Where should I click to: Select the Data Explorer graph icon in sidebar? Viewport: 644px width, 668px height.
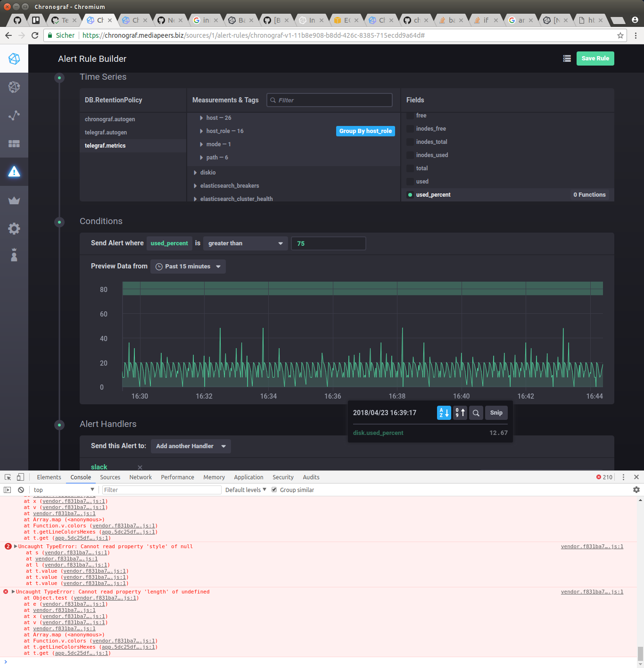(x=14, y=115)
